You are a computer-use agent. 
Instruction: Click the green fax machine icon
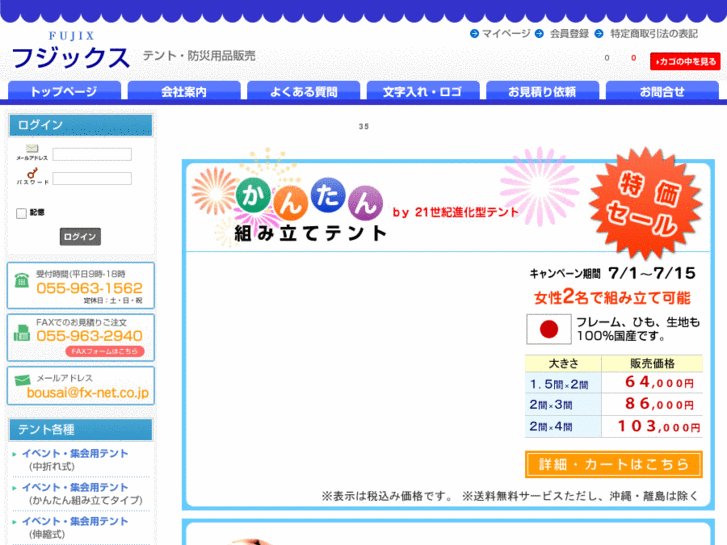click(x=22, y=333)
